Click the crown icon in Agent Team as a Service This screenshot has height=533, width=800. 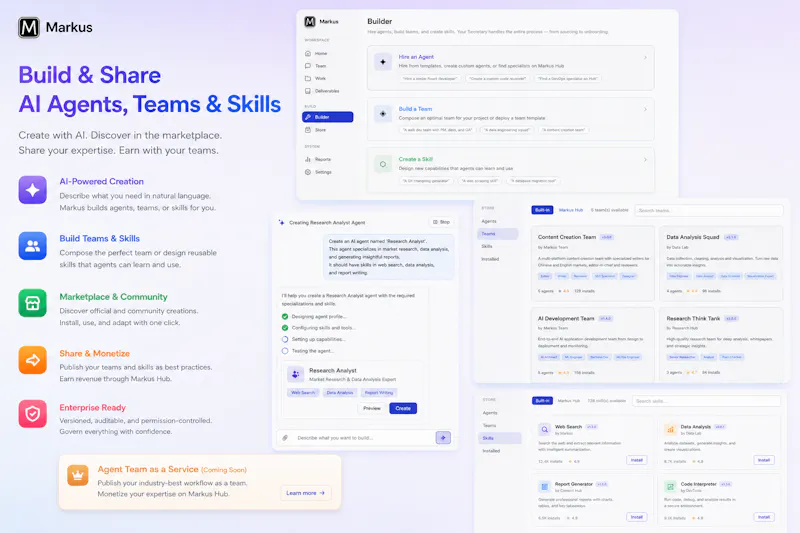[78, 475]
